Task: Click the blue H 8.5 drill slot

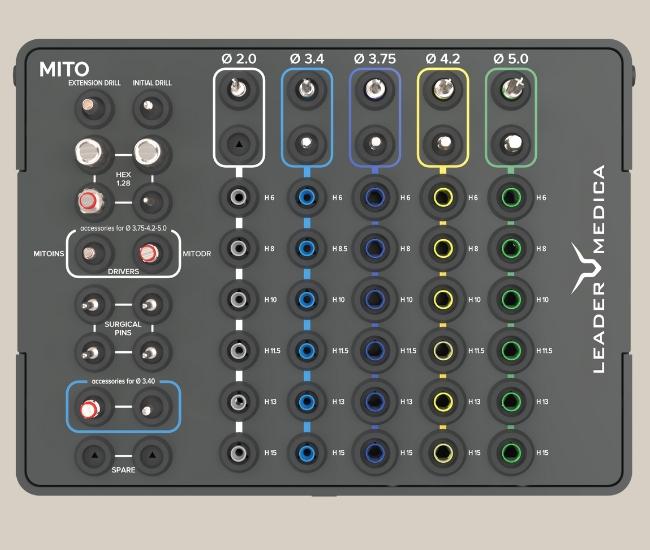Action: pos(305,247)
